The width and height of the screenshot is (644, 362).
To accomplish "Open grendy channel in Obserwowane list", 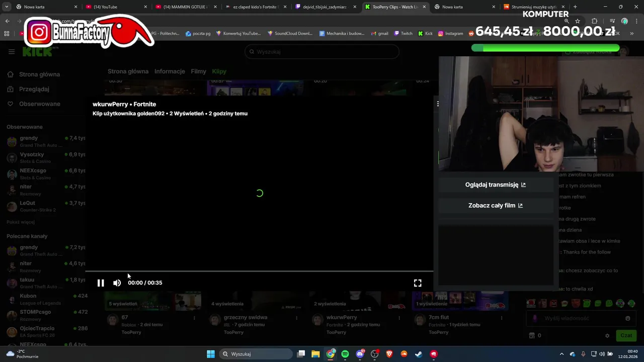I will 45,141.
